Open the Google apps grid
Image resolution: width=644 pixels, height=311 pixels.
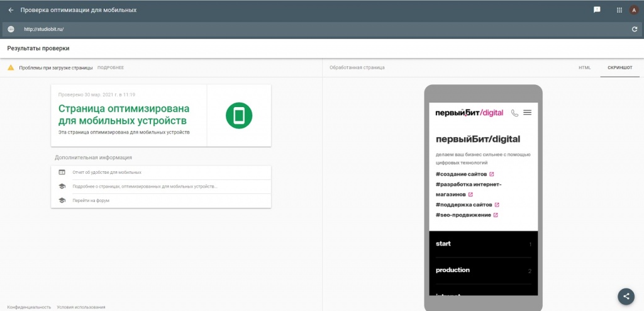[619, 11]
